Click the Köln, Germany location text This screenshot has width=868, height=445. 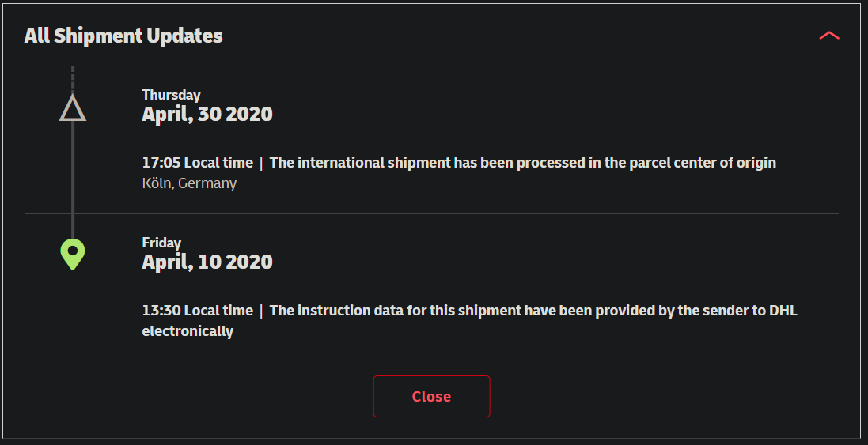(x=189, y=183)
